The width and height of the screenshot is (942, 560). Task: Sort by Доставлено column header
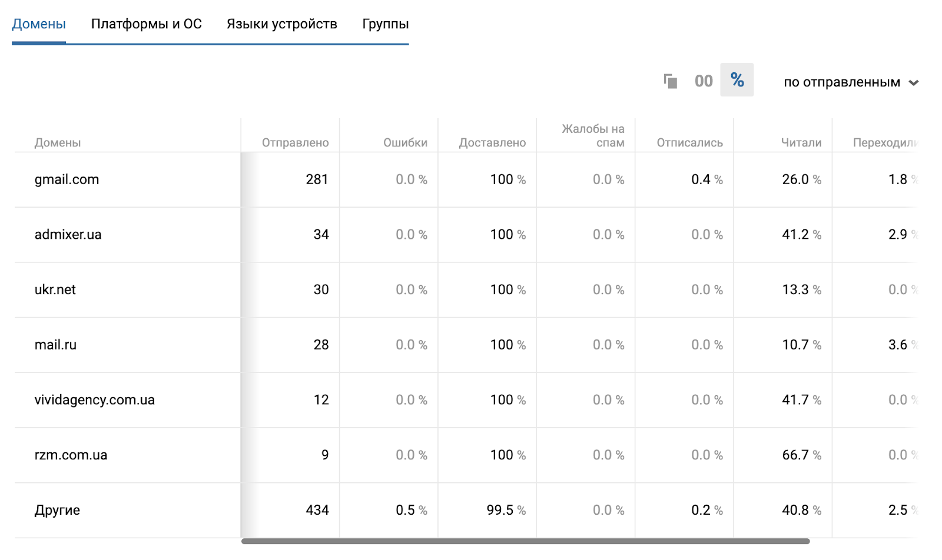click(492, 143)
